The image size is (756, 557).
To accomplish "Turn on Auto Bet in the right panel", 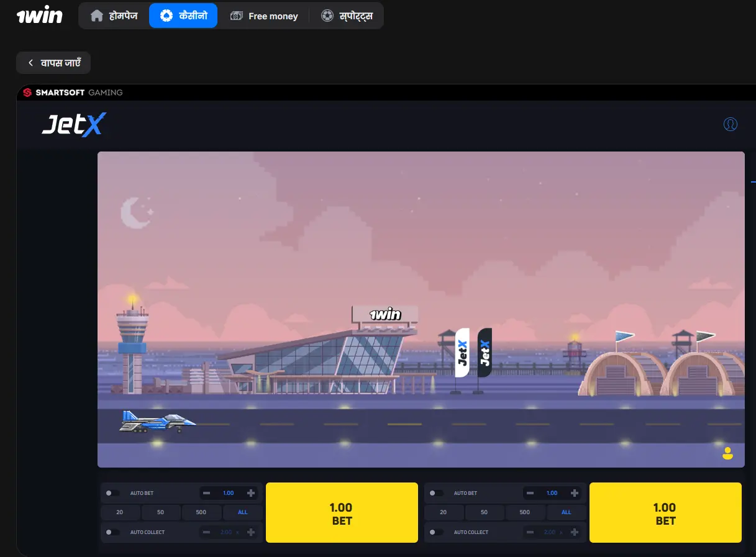I will coord(436,493).
